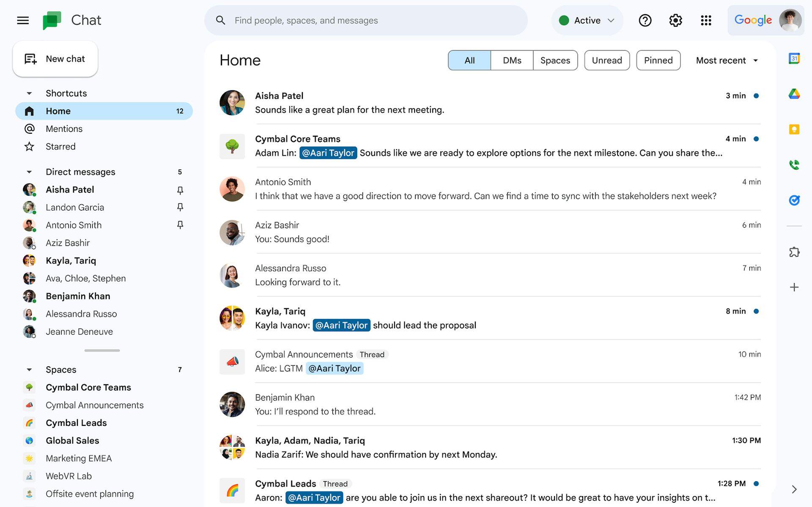
Task: Click the Help button
Action: pos(645,19)
